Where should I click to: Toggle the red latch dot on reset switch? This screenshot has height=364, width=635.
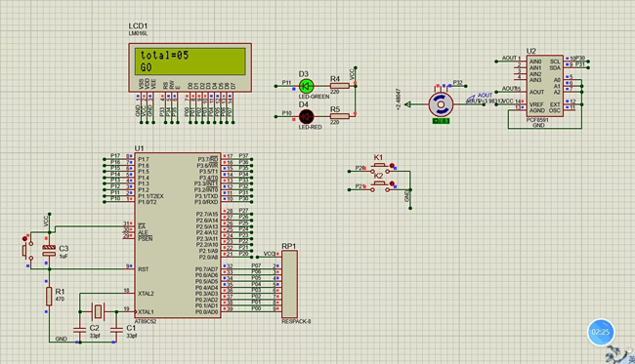[x=24, y=239]
